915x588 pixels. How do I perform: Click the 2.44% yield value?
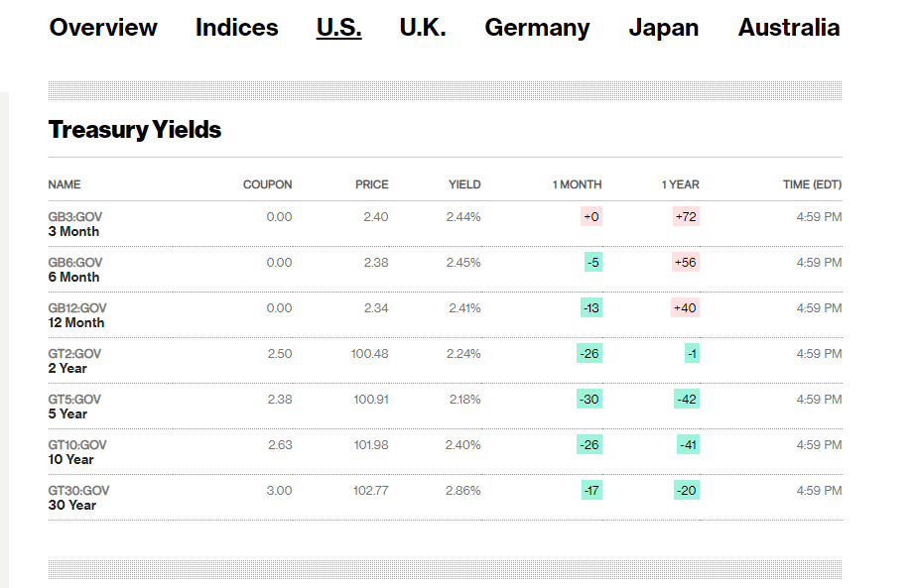[463, 217]
